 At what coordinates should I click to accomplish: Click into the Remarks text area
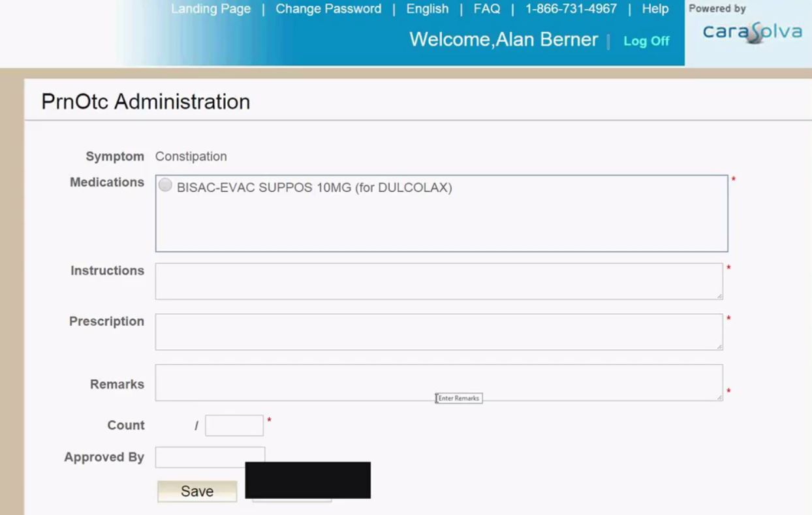click(x=439, y=382)
